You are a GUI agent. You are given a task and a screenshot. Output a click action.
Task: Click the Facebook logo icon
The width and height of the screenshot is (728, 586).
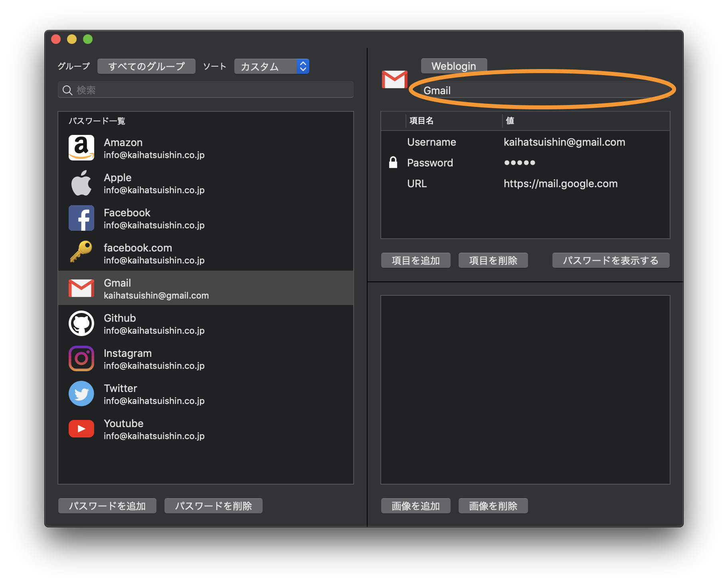(81, 218)
